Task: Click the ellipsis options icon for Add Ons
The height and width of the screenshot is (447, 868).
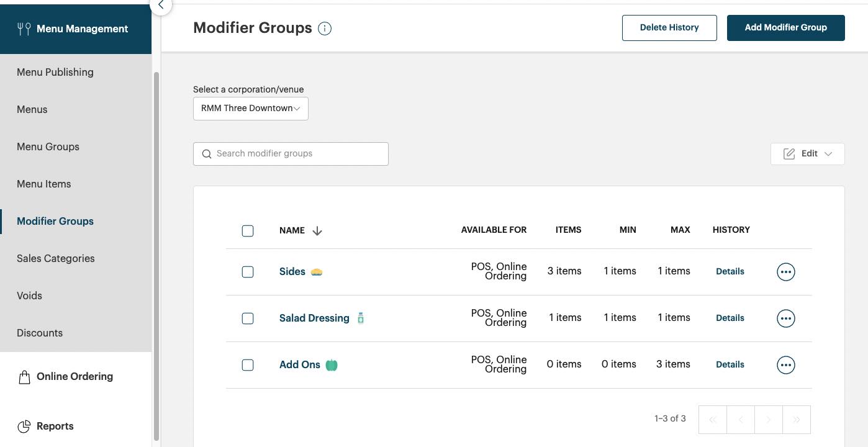Action: (785, 364)
